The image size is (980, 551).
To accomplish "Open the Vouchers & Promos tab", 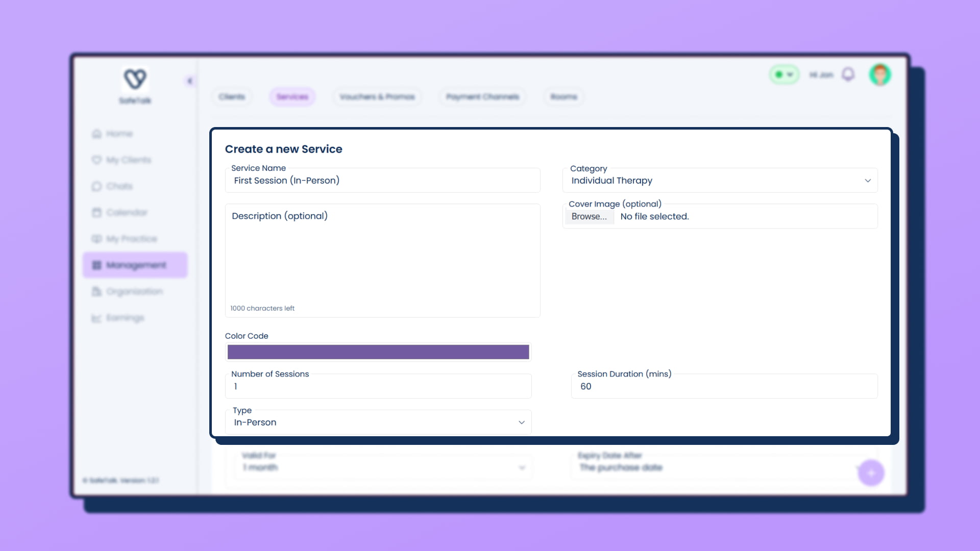I will tap(377, 97).
